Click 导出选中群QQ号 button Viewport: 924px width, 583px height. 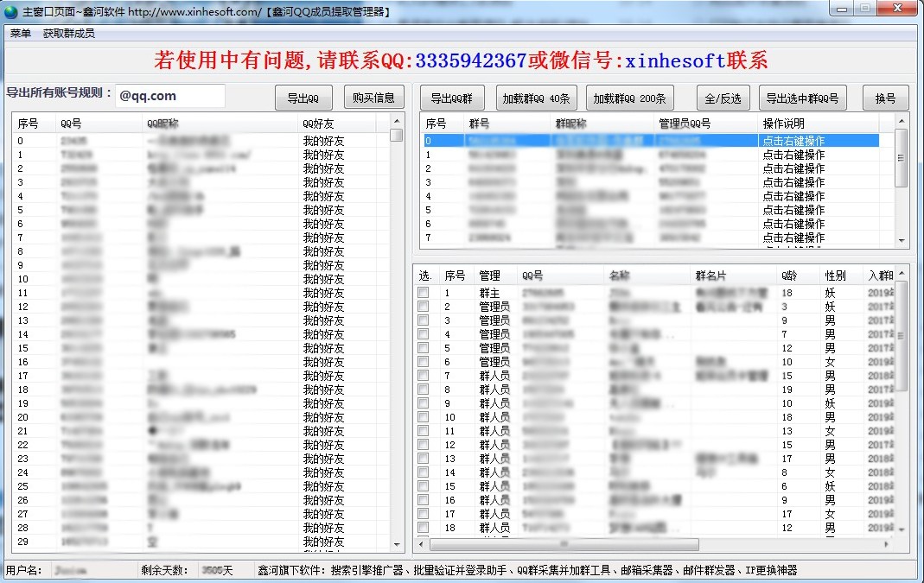(x=803, y=98)
